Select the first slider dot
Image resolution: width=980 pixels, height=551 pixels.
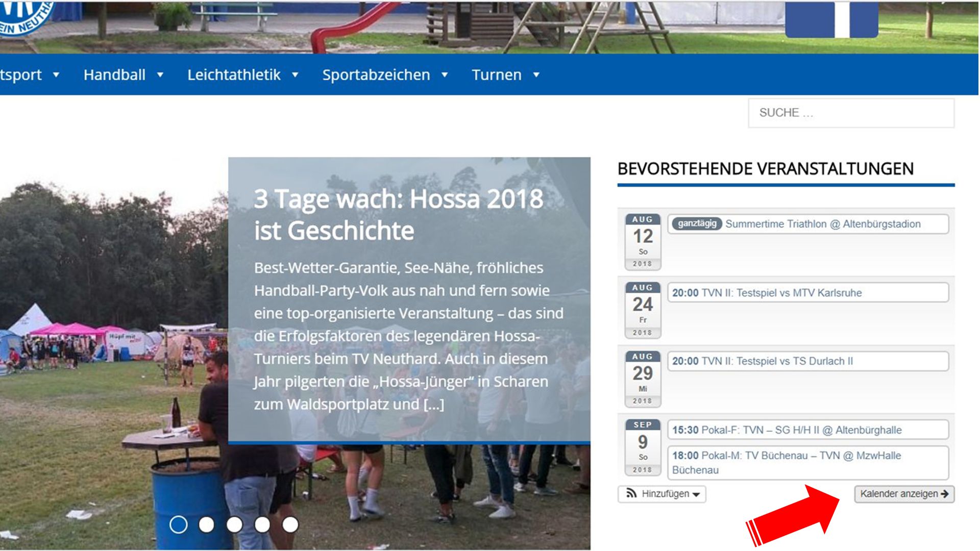coord(178,524)
